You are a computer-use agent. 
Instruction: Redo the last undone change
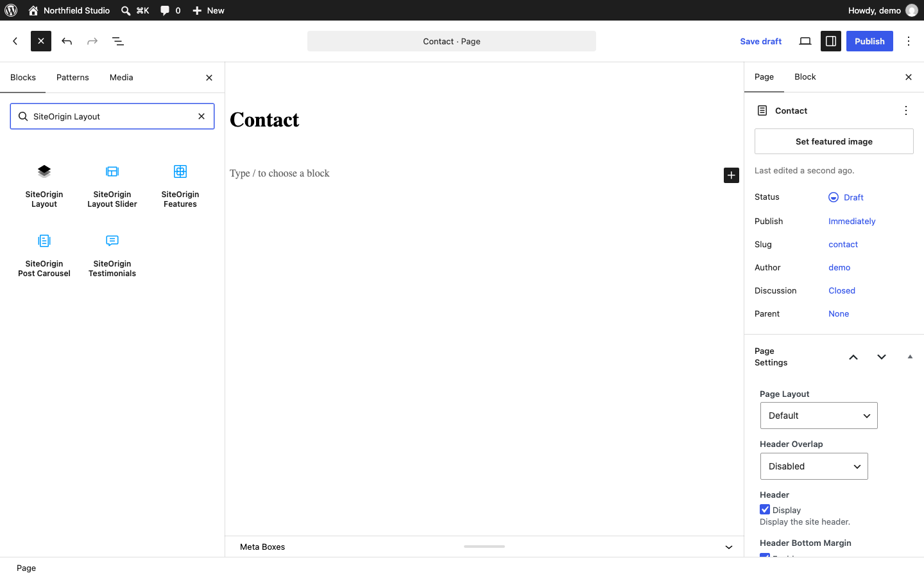(92, 41)
